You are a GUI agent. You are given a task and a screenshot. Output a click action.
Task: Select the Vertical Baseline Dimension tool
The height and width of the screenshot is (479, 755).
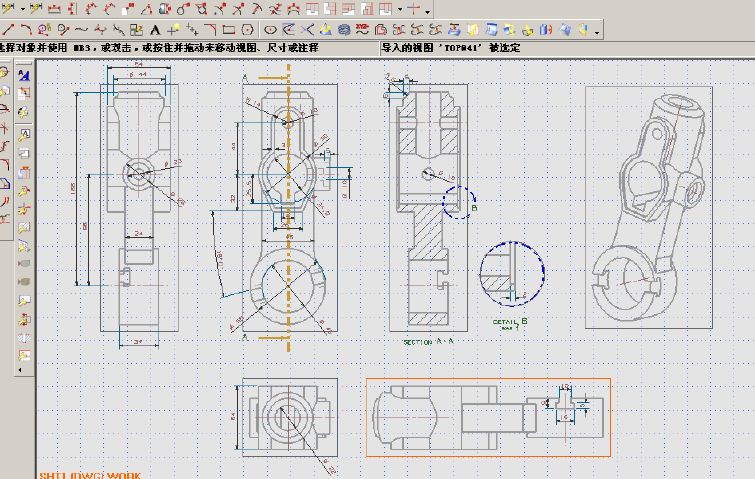point(367,9)
